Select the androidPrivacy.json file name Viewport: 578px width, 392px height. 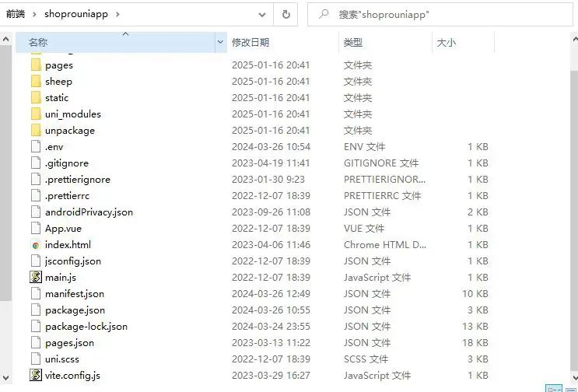pyautogui.click(x=89, y=212)
